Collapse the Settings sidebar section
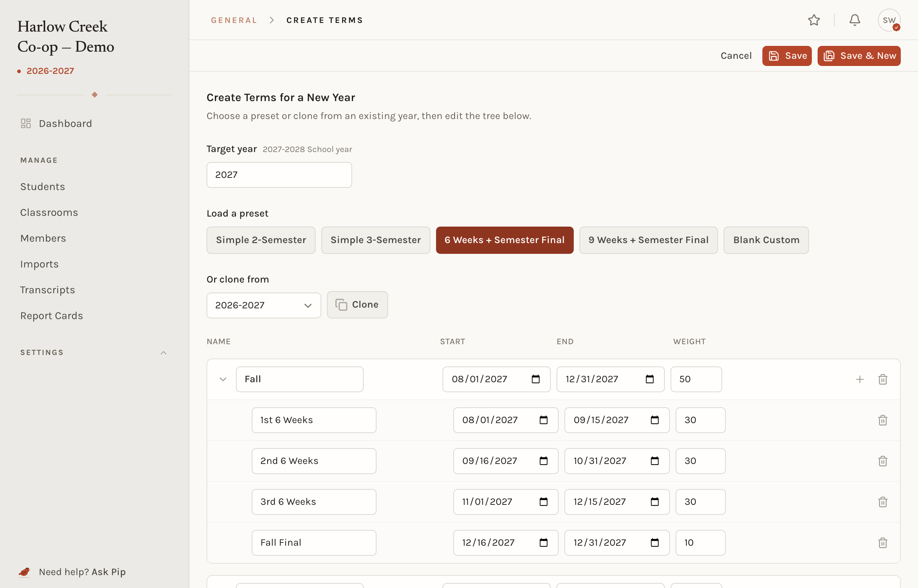 pos(164,352)
